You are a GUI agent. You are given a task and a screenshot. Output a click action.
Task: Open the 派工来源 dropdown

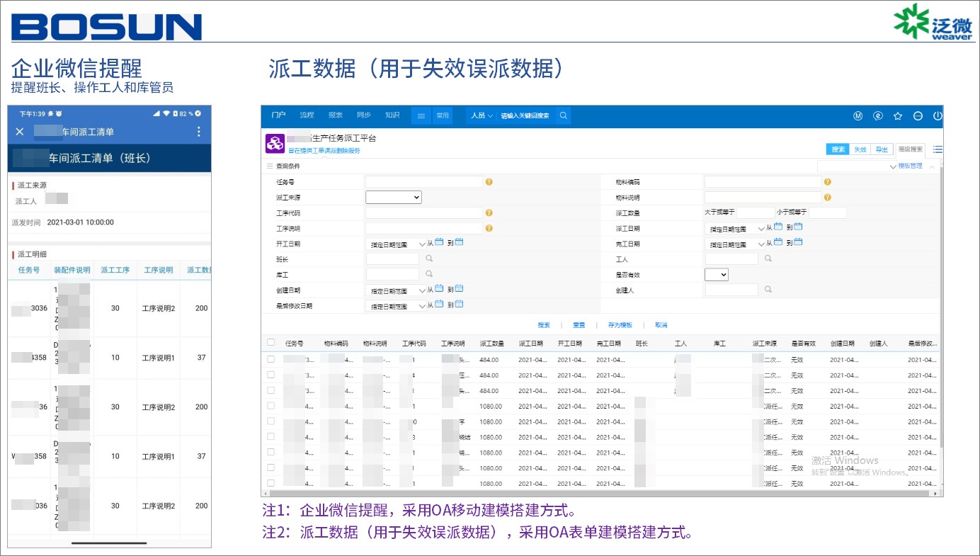[394, 198]
